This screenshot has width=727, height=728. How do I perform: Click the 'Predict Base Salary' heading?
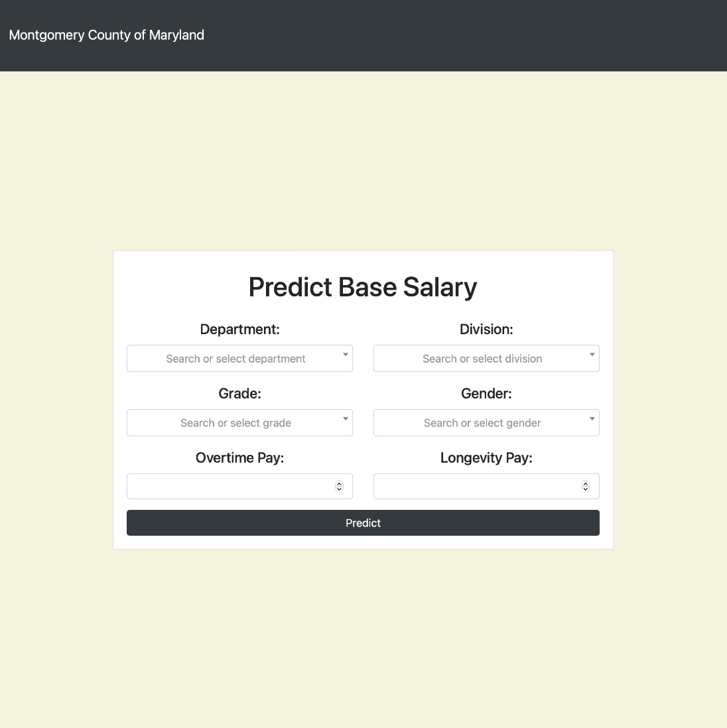click(363, 287)
